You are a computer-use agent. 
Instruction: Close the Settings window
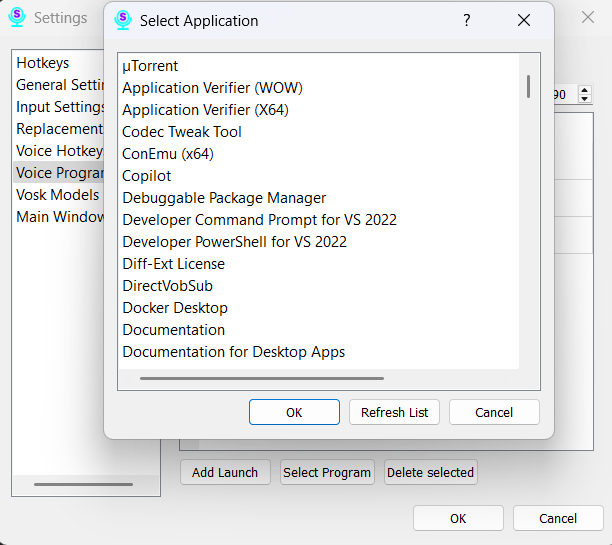pos(587,18)
